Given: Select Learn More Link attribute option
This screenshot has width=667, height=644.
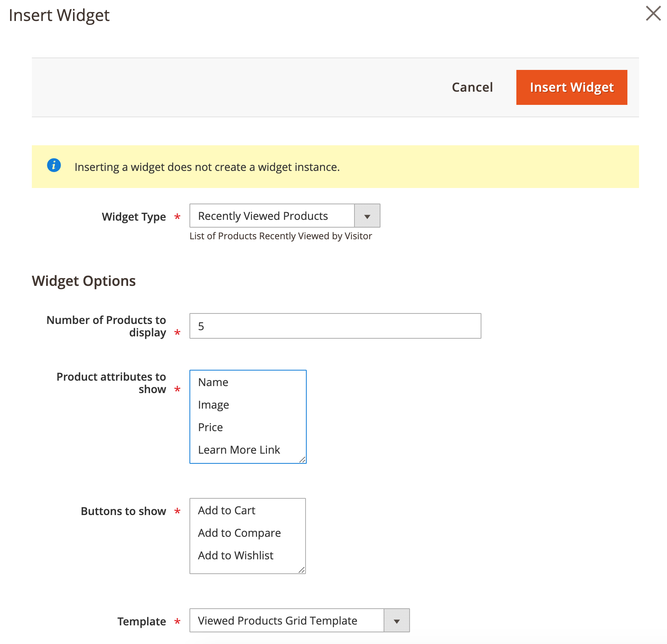Looking at the screenshot, I should 239,450.
